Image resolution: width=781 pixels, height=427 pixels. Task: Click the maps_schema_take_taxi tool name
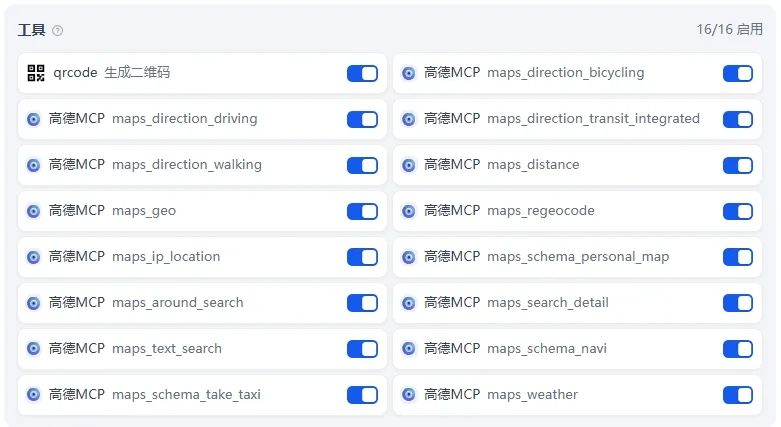click(186, 395)
